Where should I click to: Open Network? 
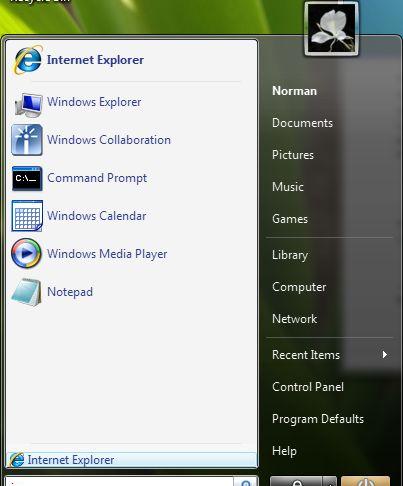coord(294,319)
